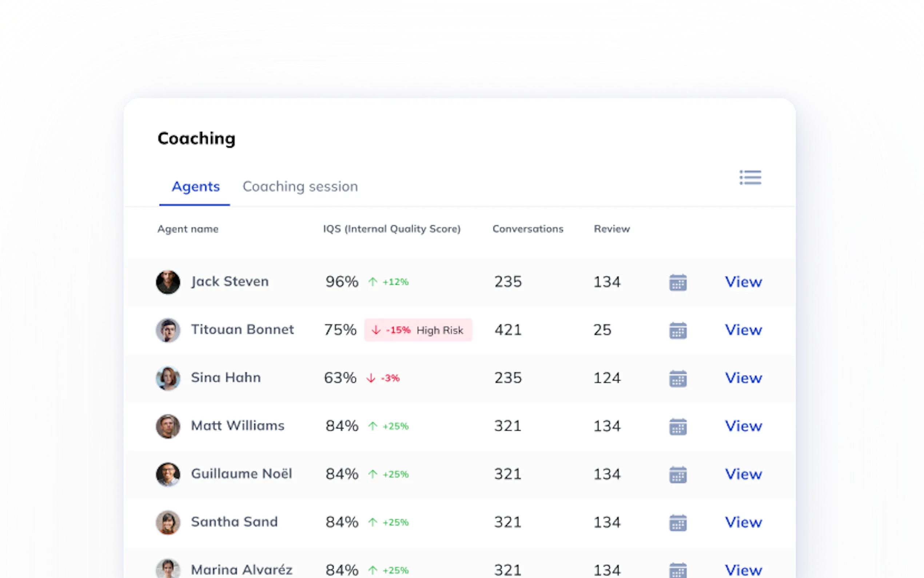Open calendar for Guillaume Noël

tap(678, 475)
